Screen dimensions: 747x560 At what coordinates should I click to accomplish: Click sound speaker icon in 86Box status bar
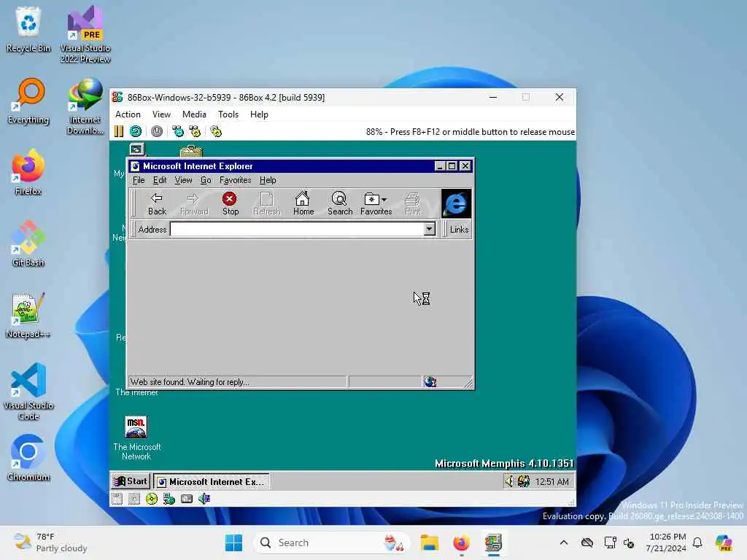pyautogui.click(x=204, y=499)
